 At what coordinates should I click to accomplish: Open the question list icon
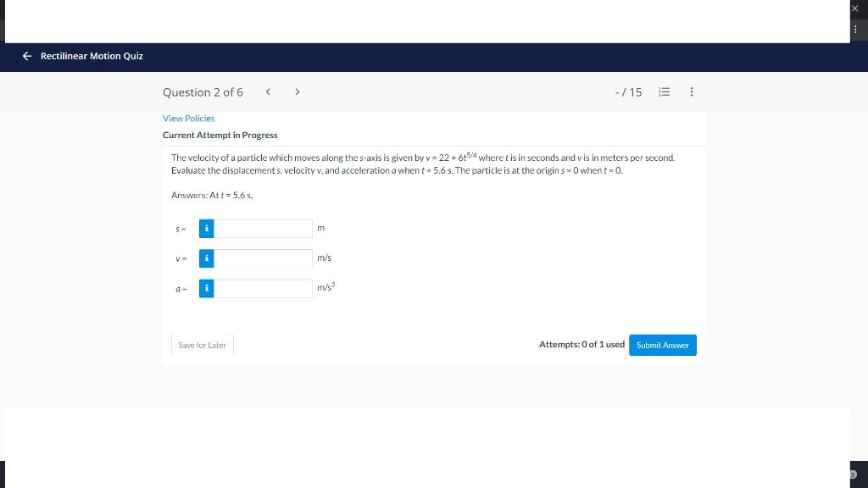click(665, 91)
